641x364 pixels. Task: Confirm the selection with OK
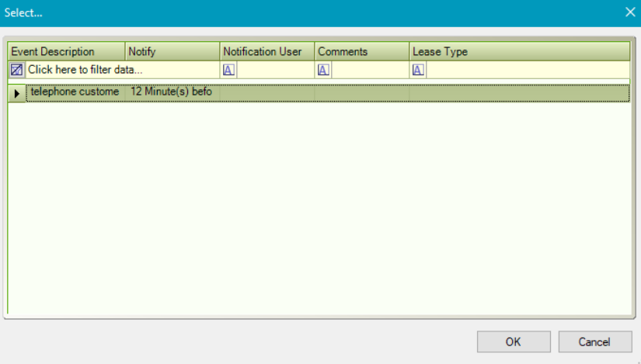514,341
